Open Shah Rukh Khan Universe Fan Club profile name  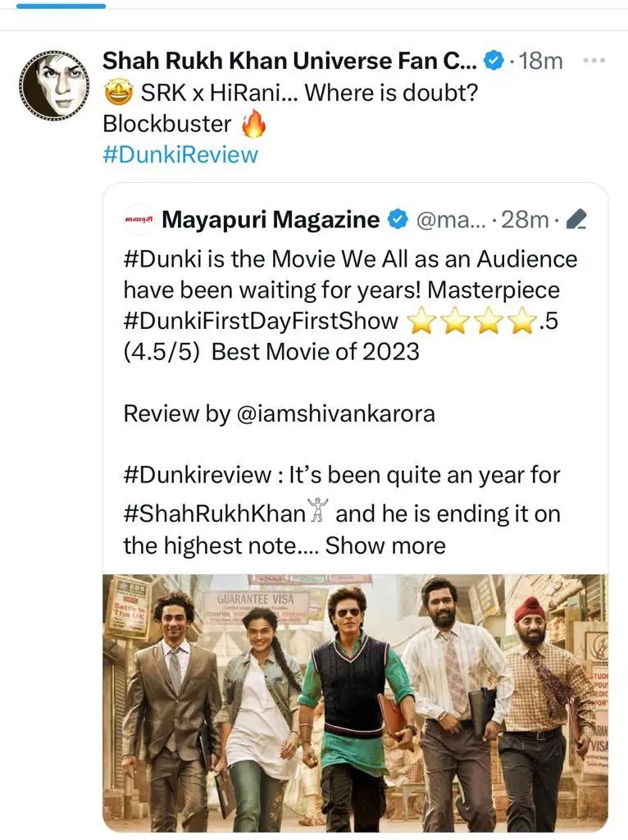[x=289, y=61]
